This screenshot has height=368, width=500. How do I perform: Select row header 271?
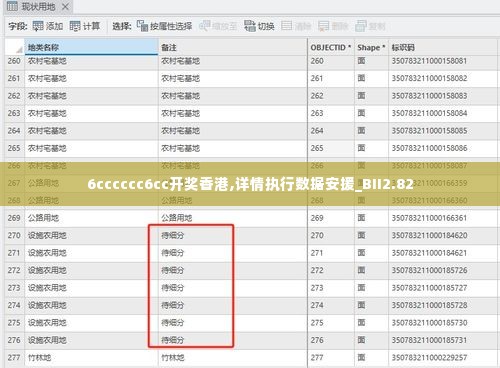pyautogui.click(x=14, y=253)
